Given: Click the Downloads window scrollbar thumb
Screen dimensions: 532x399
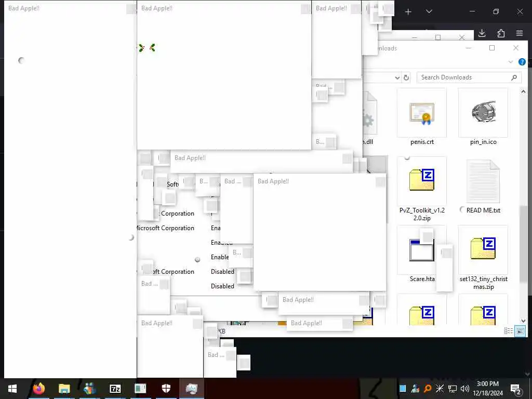Looking at the screenshot, I should (523, 244).
